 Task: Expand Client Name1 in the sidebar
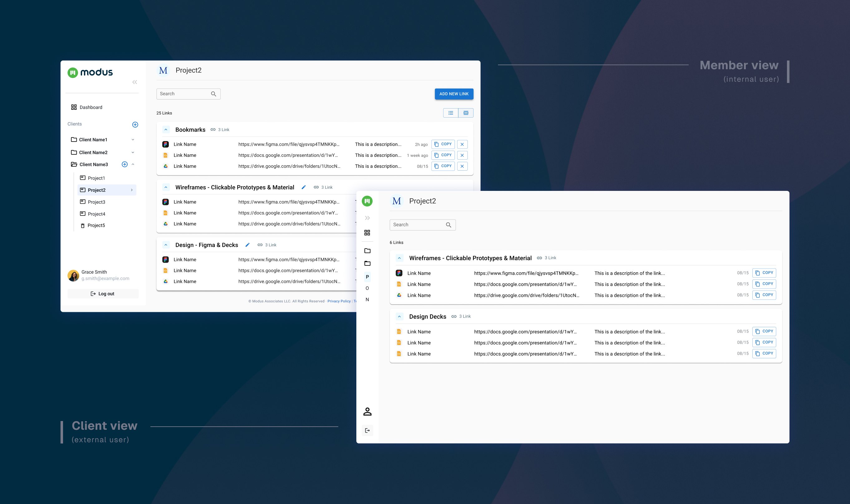(x=133, y=139)
